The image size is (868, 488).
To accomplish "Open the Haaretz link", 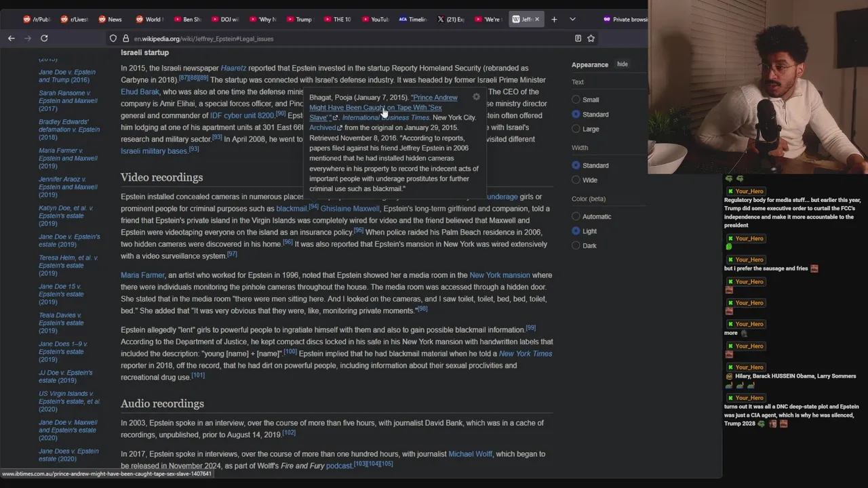I will click(233, 68).
